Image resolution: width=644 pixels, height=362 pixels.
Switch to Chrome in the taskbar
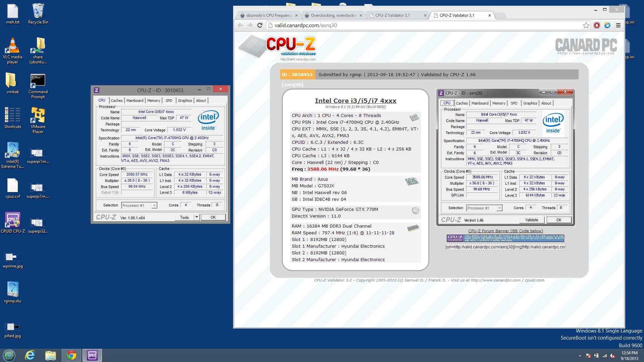click(71, 355)
